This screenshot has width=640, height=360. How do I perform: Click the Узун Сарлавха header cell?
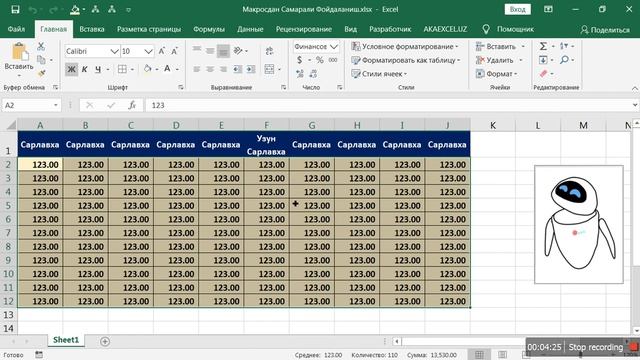267,144
